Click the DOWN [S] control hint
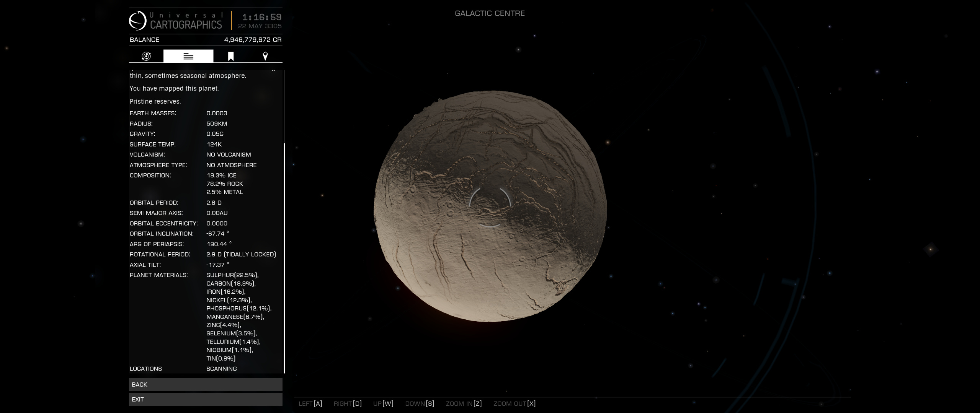The image size is (980, 413). [x=420, y=403]
